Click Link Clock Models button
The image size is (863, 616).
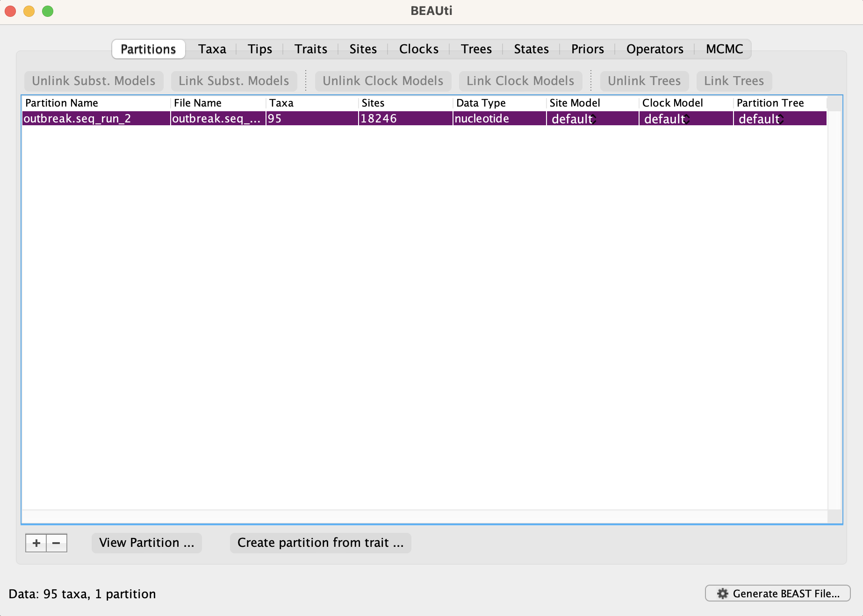(x=520, y=81)
